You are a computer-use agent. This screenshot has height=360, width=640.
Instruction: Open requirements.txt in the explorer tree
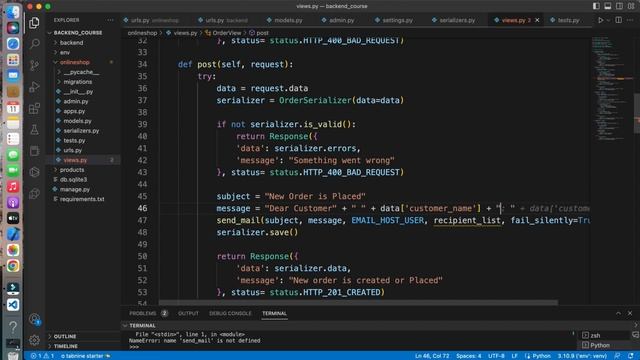[82, 199]
